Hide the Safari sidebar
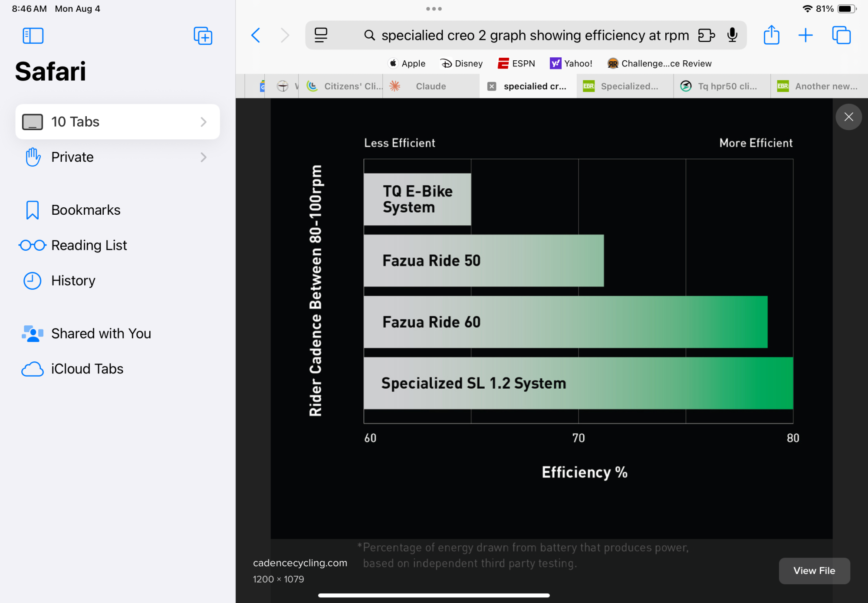Screen dimensions: 868x603 [x=33, y=36]
